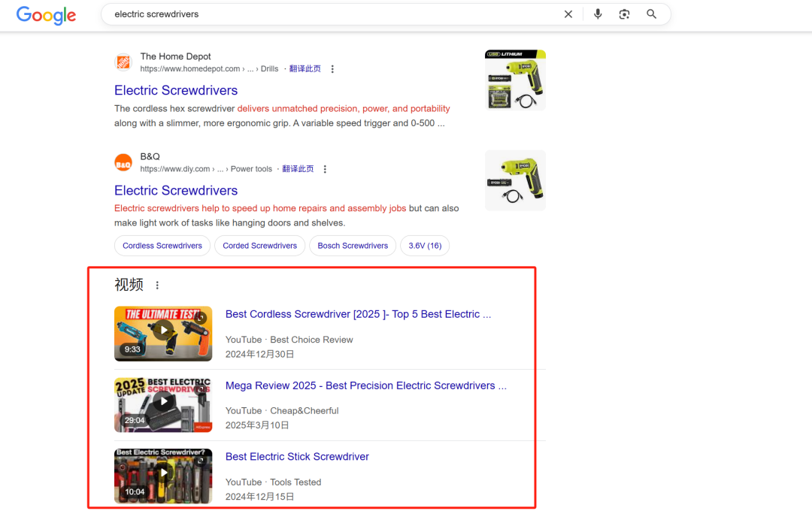The image size is (812, 514).
Task: Click snippet 'delivers unmatched precision, power, and portability'
Action: click(344, 109)
